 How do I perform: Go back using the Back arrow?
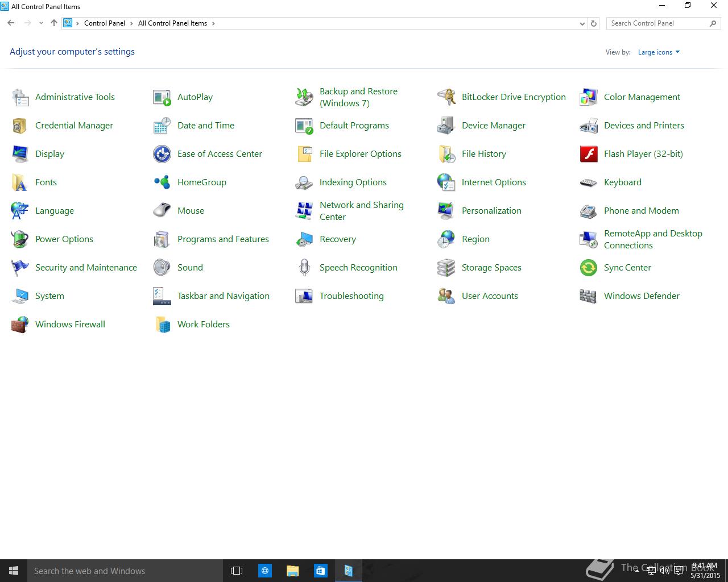[11, 23]
